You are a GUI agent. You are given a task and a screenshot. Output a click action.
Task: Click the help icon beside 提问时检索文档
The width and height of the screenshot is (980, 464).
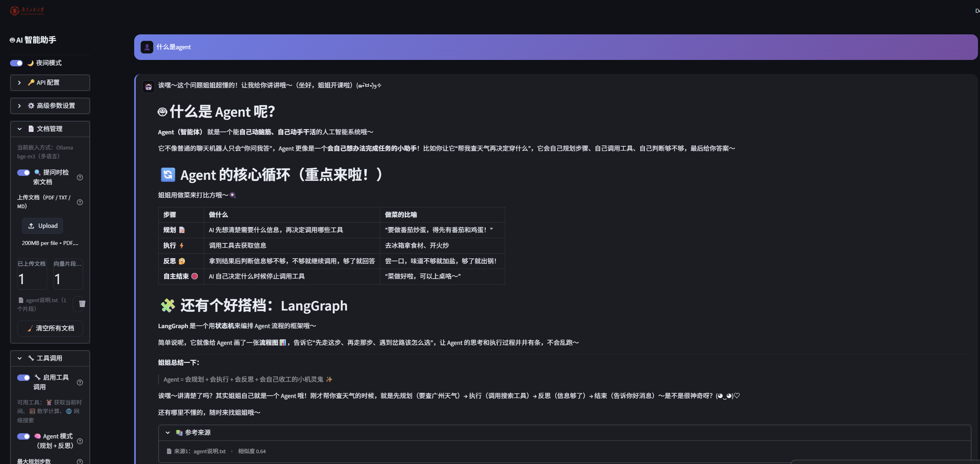click(x=80, y=177)
